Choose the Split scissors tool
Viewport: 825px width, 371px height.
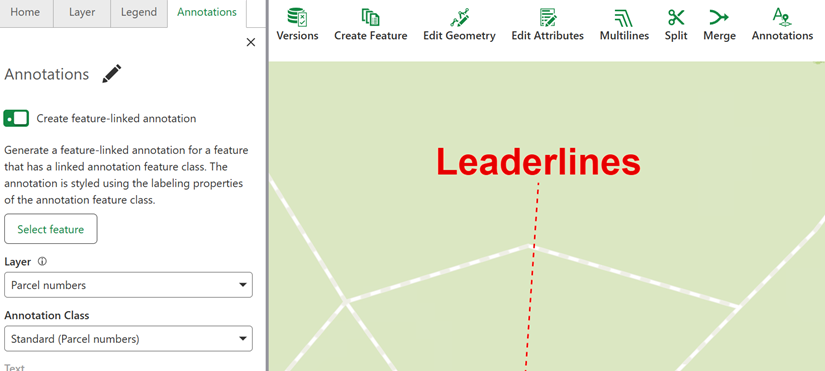676,25
